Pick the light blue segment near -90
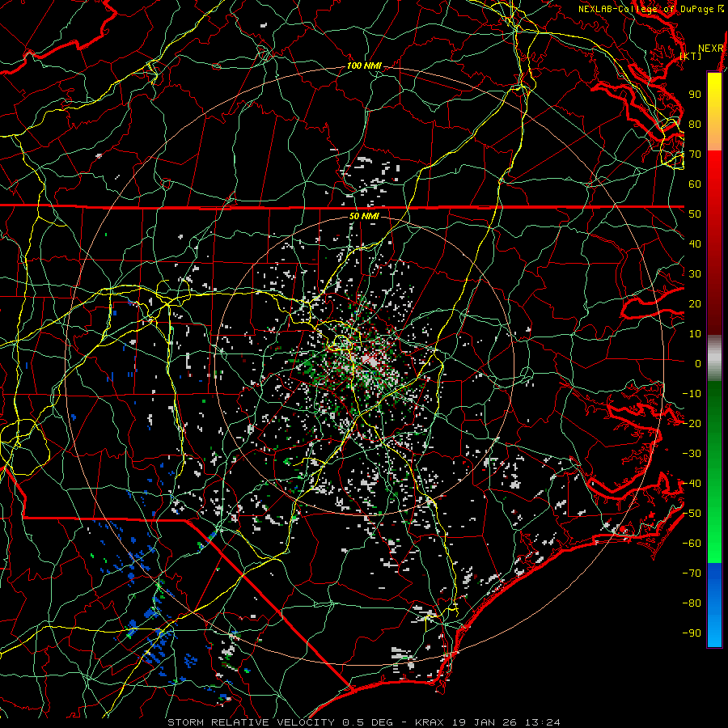 [x=714, y=633]
